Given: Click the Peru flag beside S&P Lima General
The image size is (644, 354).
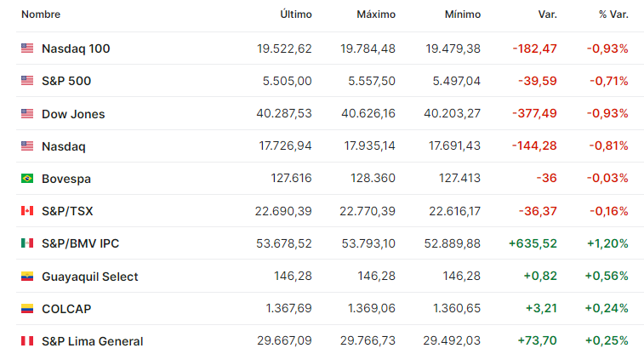Looking at the screenshot, I should [x=27, y=341].
